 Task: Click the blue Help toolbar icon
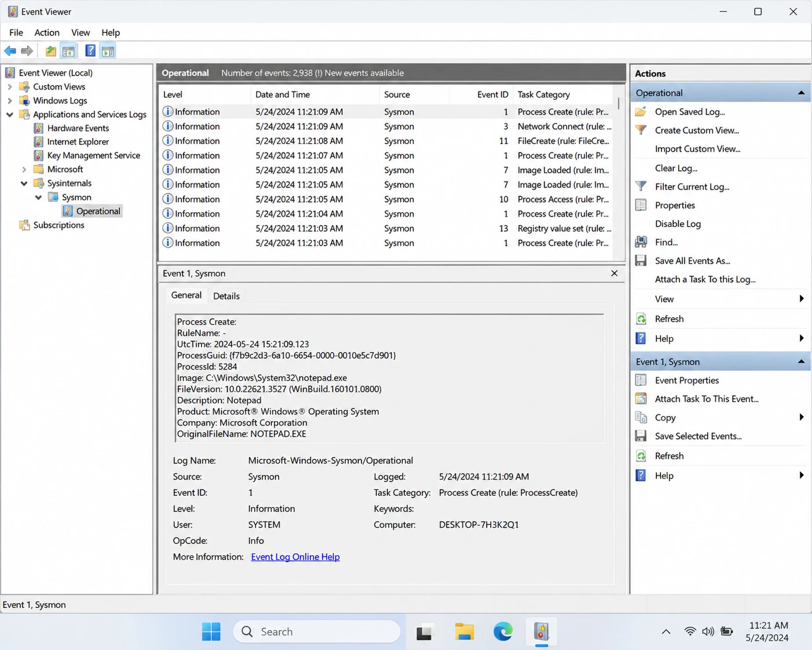(90, 51)
